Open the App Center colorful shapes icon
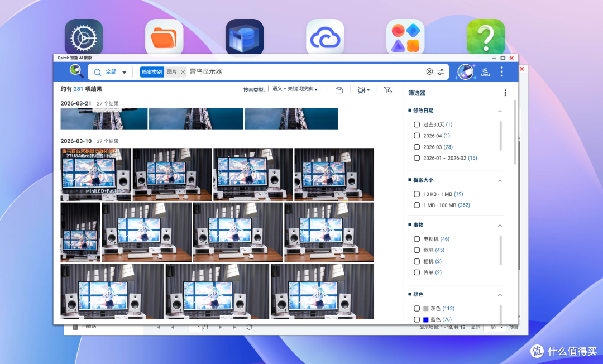603x364 pixels. (x=405, y=37)
